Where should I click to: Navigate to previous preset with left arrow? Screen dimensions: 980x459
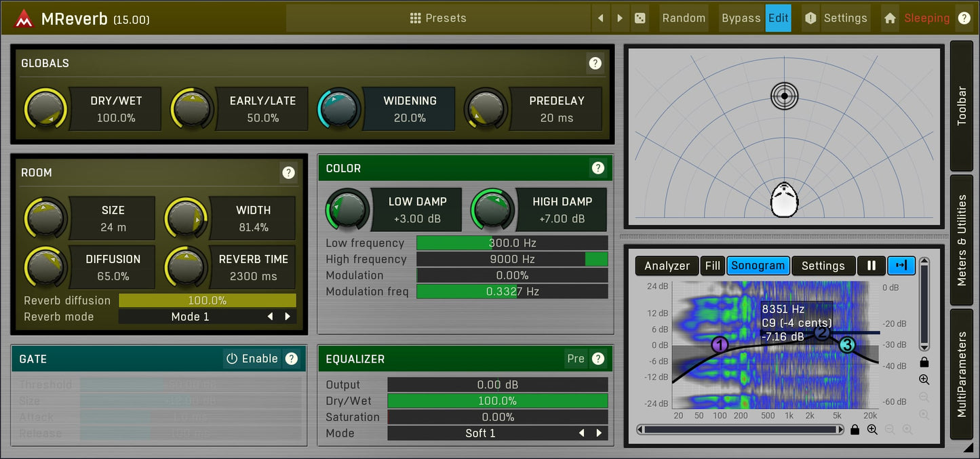coord(601,18)
